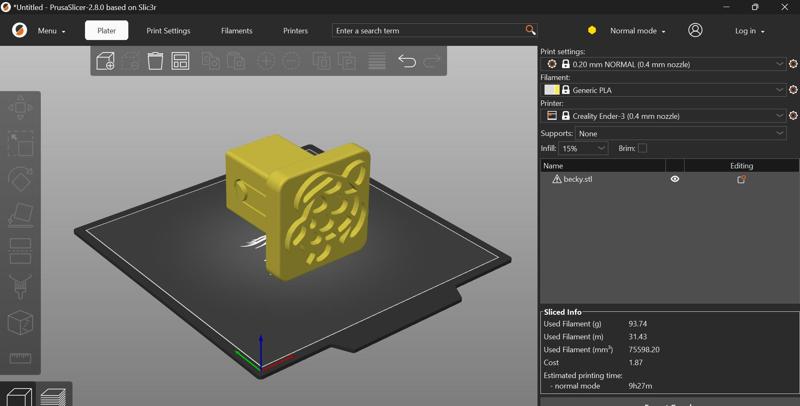Open filament settings gear icon
The width and height of the screenshot is (800, 406).
click(793, 90)
